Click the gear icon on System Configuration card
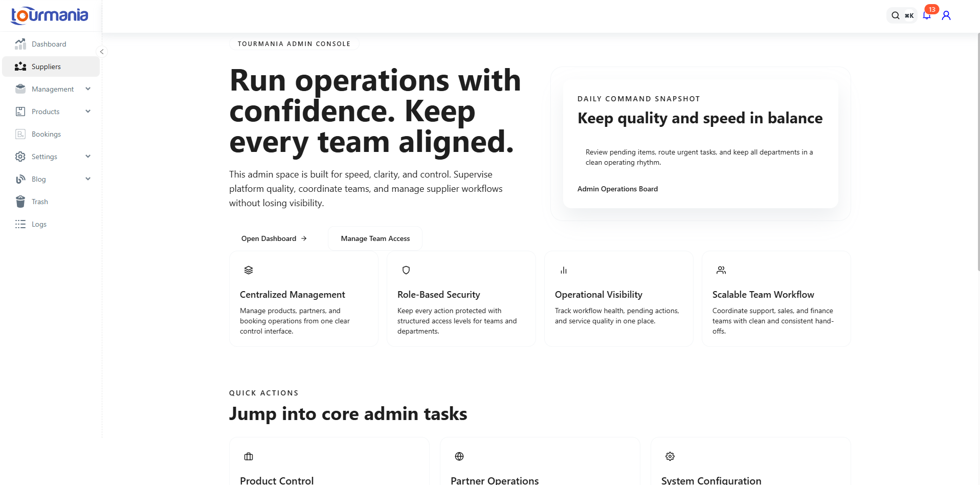 point(670,456)
